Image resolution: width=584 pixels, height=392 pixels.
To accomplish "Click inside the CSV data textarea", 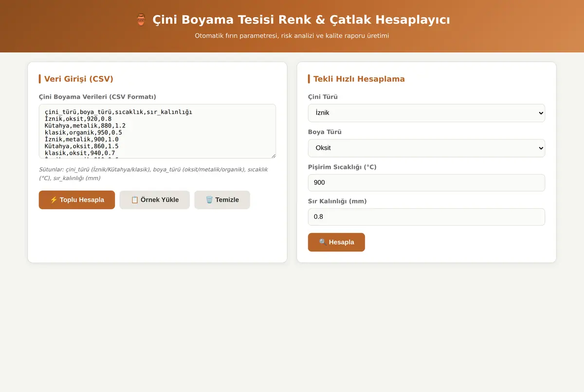I will 157,131.
